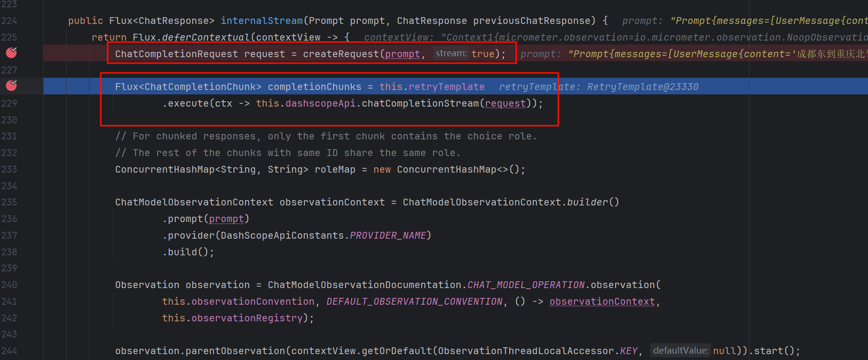Navigate to the ChatModelObservationContext builder() call
Screen dimensions: 868x360
(x=587, y=202)
